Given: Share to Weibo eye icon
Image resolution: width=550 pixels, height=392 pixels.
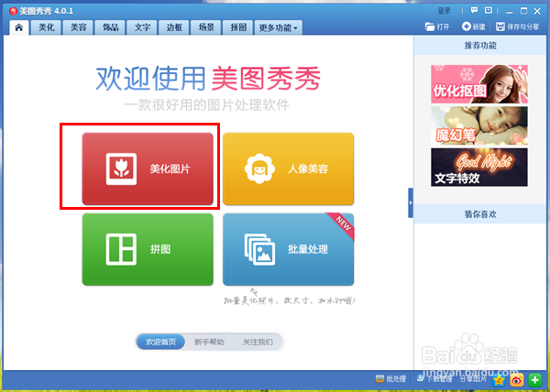Looking at the screenshot, I should click(517, 380).
